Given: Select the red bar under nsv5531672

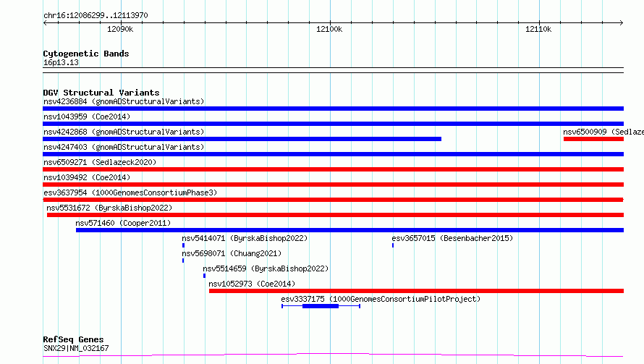Looking at the screenshot, I should 335,215.
